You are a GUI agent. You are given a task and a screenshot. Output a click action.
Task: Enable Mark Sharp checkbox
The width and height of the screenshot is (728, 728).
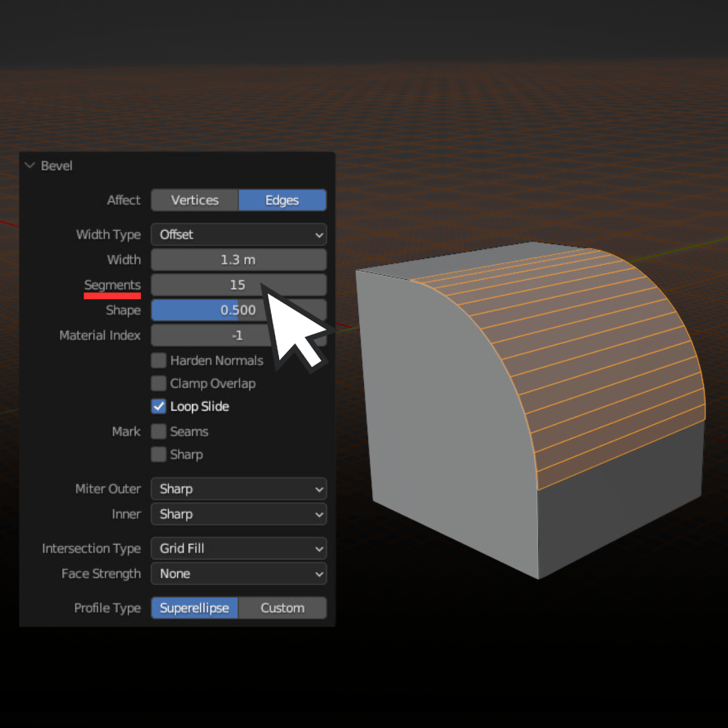(159, 454)
